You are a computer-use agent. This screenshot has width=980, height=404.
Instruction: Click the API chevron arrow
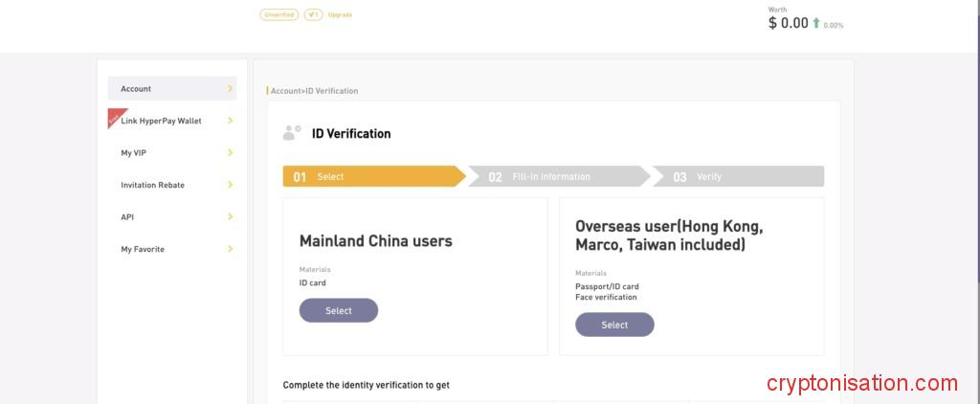(230, 217)
